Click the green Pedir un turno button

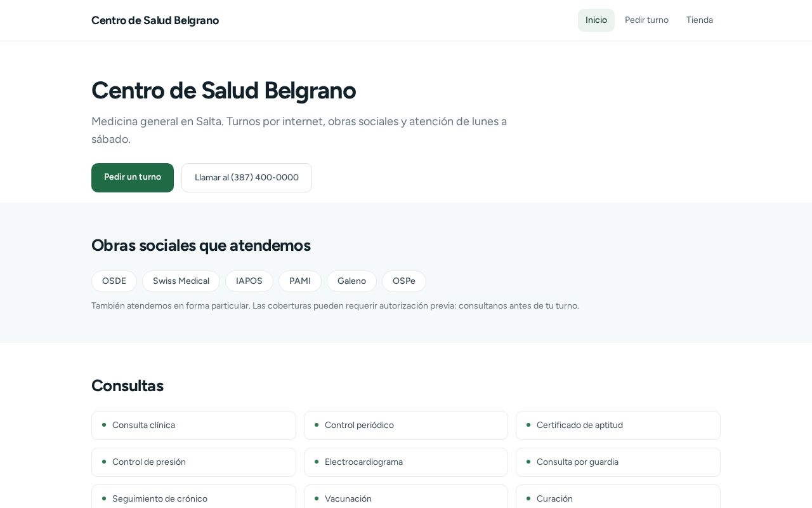coord(133,178)
